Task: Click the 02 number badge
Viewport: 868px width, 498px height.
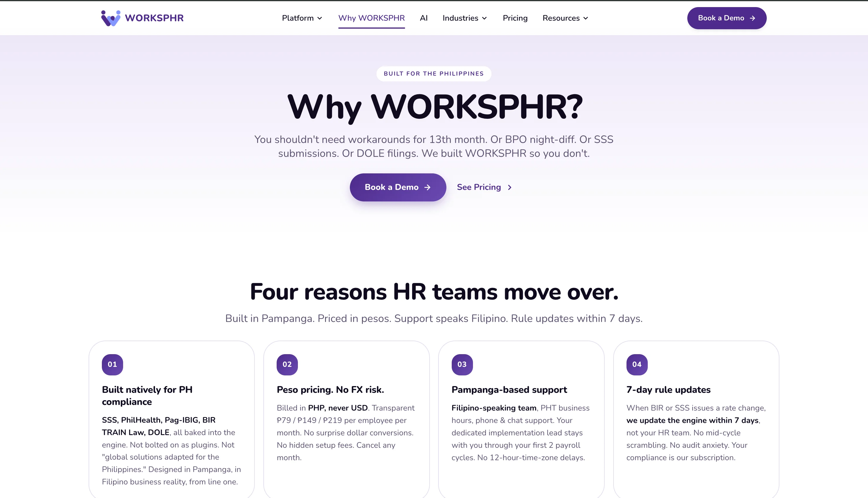Action: point(287,364)
